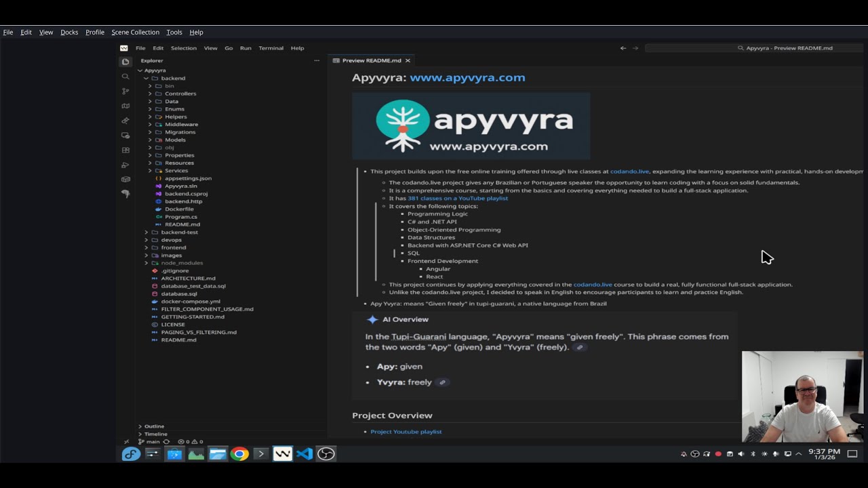The image size is (868, 488).
Task: Open Visual Studio Code from the taskbar
Action: pyautogui.click(x=304, y=454)
